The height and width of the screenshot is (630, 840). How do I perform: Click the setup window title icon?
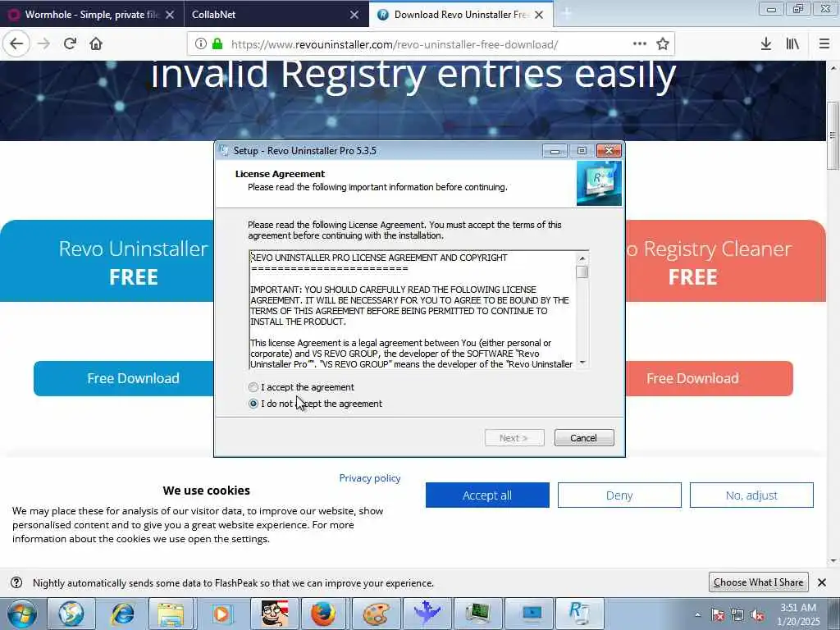224,151
